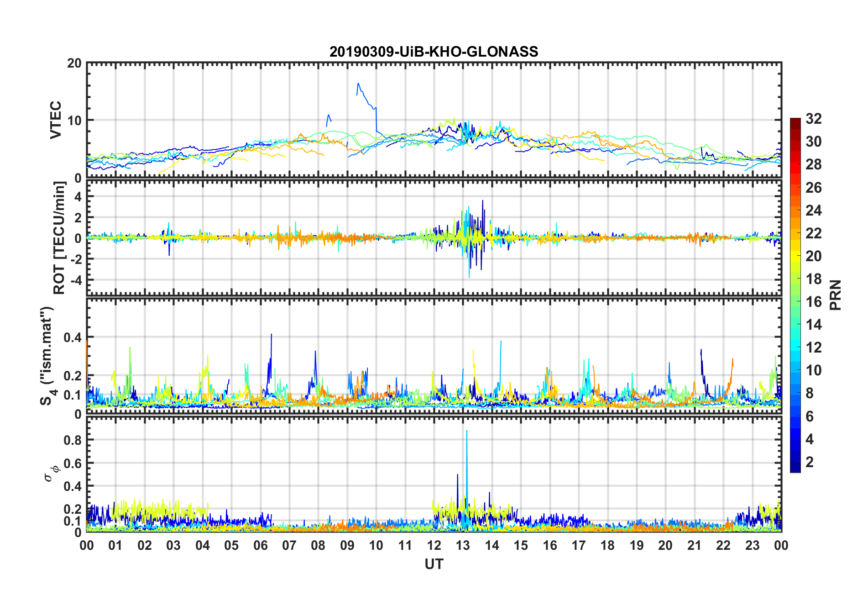
Task: Select PRN colorbar tick label 22
Action: pyautogui.click(x=813, y=233)
